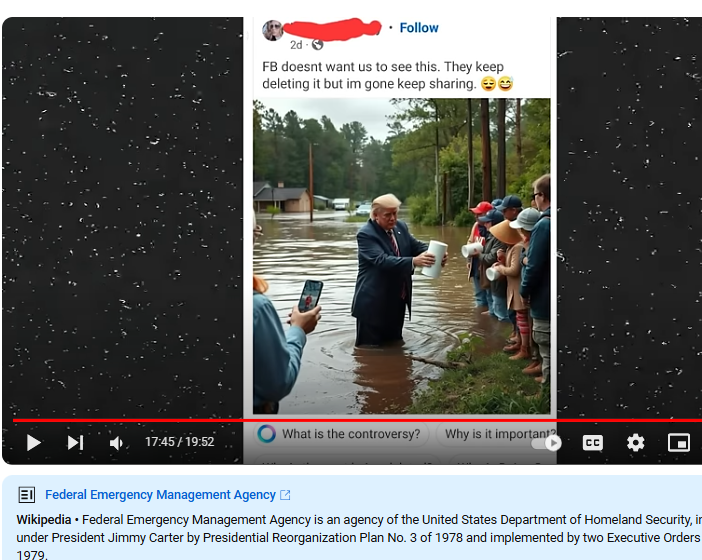Click the flooded street photo in the post

[402, 256]
